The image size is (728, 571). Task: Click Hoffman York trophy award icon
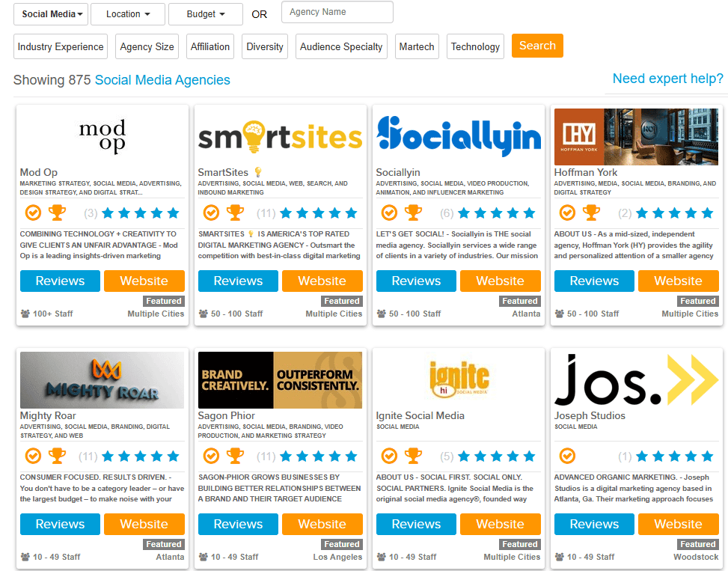[x=592, y=213]
